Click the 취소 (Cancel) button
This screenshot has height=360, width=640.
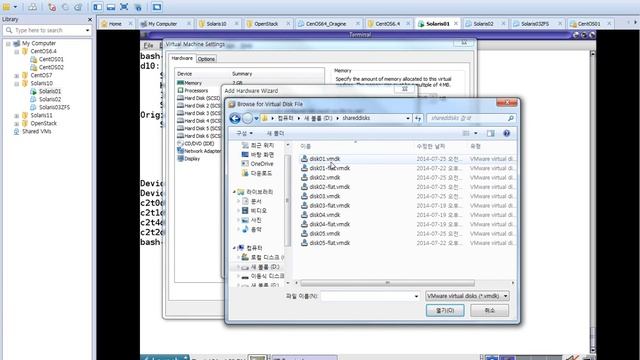[x=489, y=311]
